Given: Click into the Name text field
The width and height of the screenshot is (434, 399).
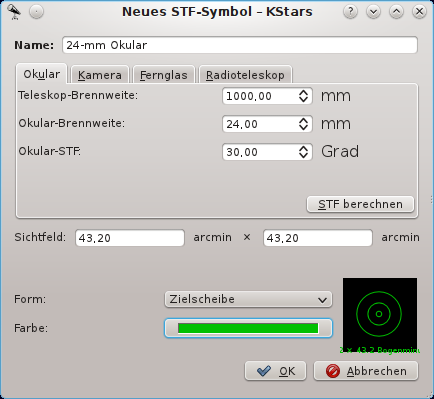Looking at the screenshot, I should [240, 45].
